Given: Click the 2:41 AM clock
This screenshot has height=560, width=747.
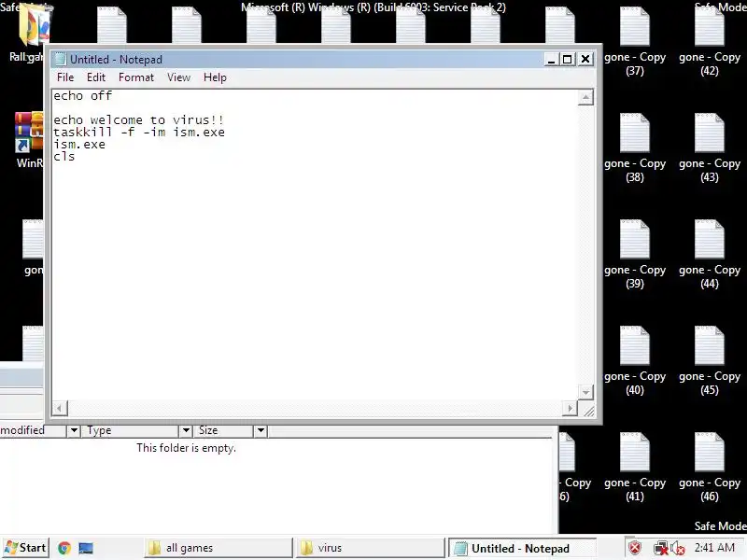Looking at the screenshot, I should (714, 548).
